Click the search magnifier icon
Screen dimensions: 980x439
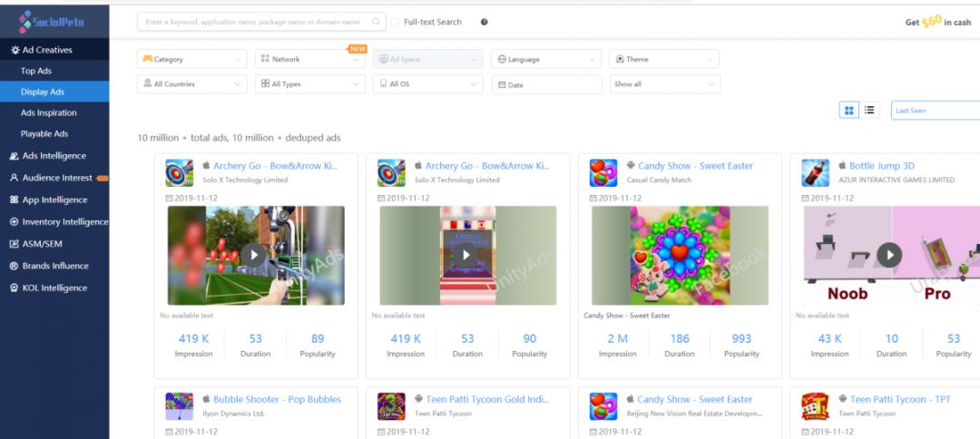376,22
